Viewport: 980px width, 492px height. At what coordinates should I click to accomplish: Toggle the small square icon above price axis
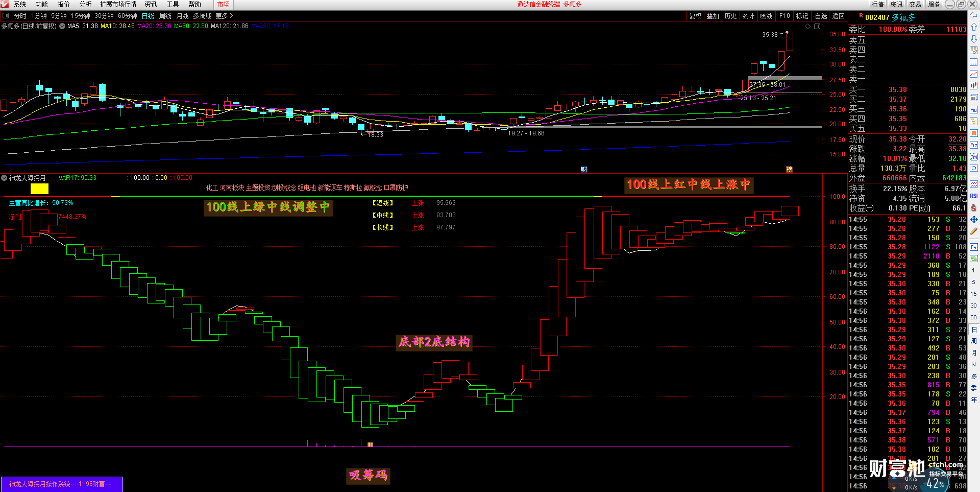point(817,26)
